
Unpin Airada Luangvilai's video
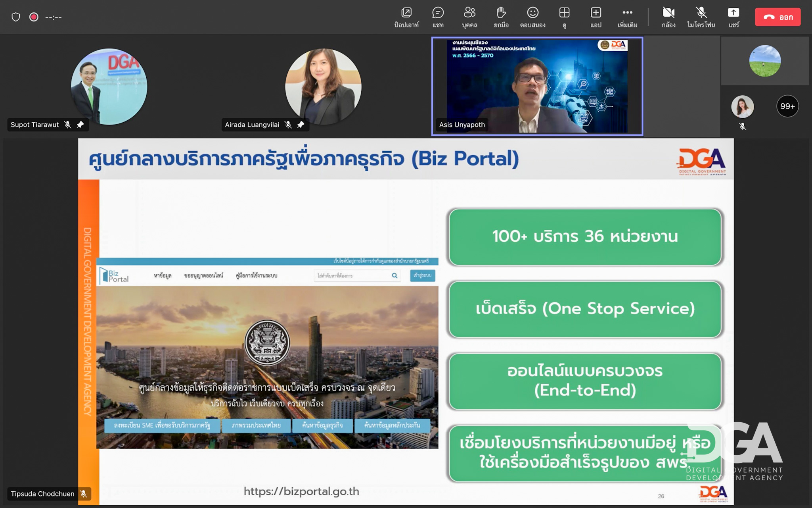[301, 125]
